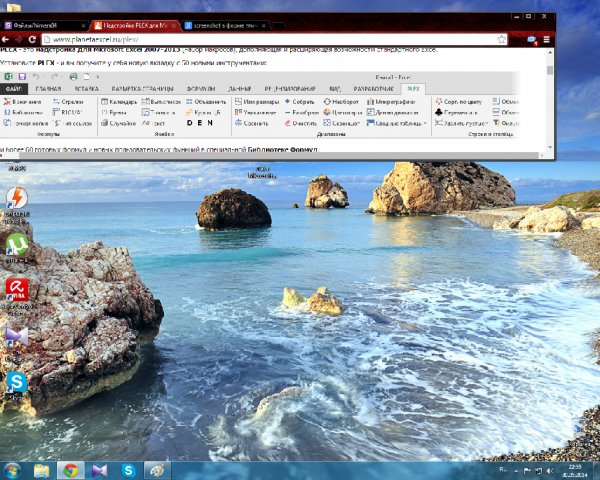Open the Chrome menu (three lines)
The height and width of the screenshot is (480, 600).
[x=546, y=39]
